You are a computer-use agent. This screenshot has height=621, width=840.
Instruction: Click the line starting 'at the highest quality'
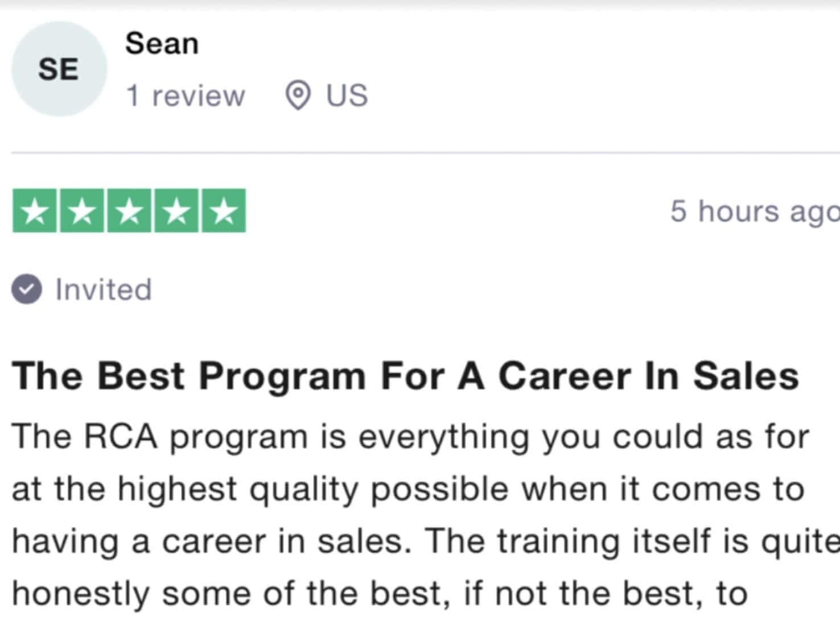(408, 490)
